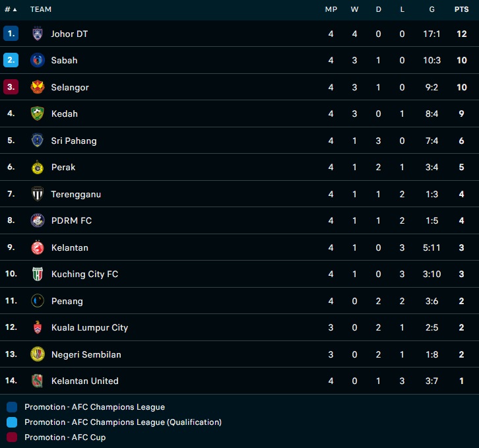Screen dimensions: 479x448
Task: Click the Sri Pahang team logo
Action: coord(38,141)
